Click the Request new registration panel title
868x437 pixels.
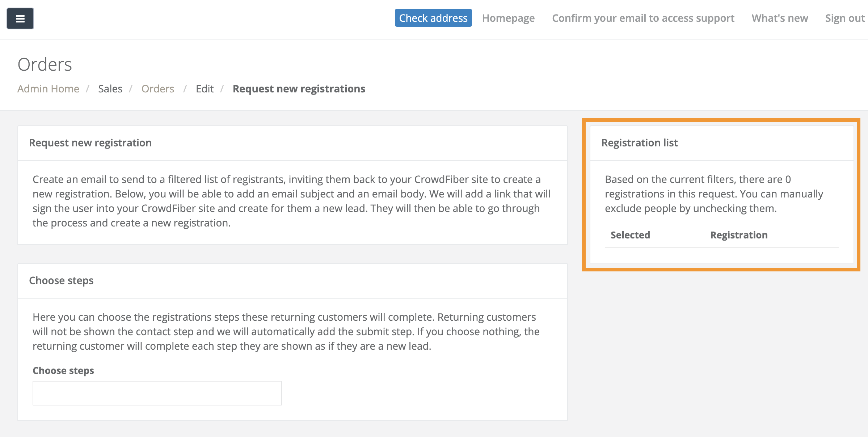click(90, 143)
